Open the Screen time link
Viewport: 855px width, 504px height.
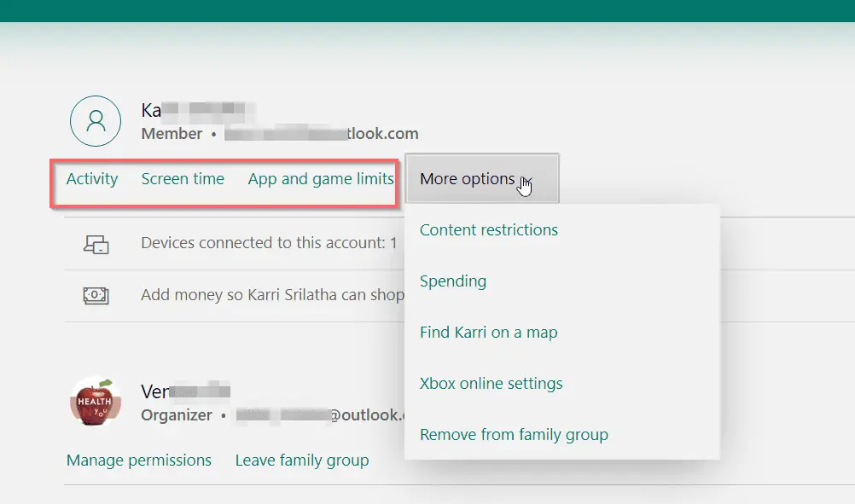tap(183, 179)
